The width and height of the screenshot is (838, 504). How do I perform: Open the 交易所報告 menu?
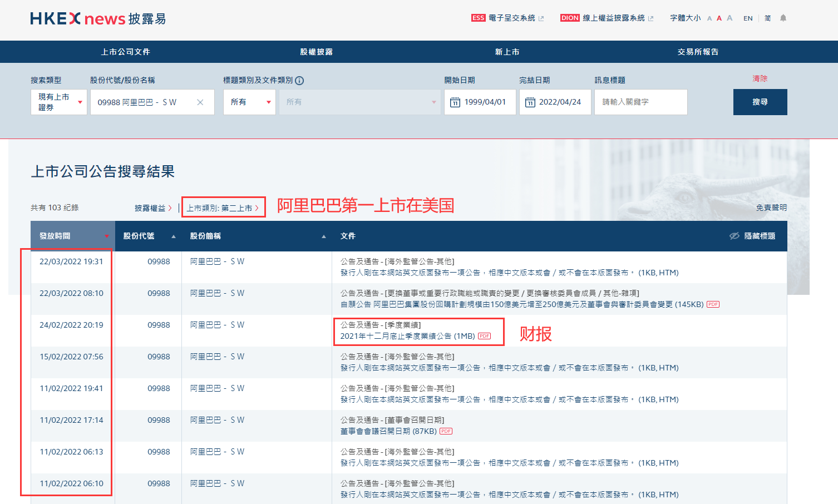tap(698, 52)
